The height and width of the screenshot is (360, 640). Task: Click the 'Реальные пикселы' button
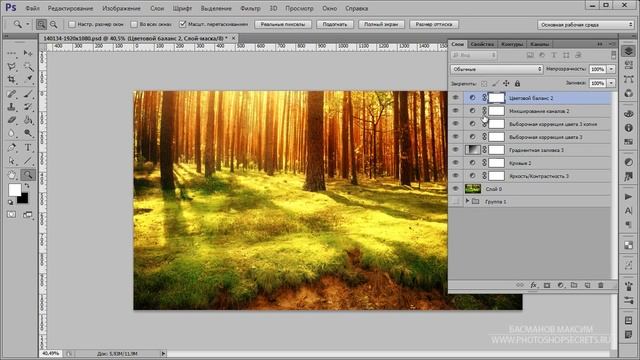[x=283, y=24]
